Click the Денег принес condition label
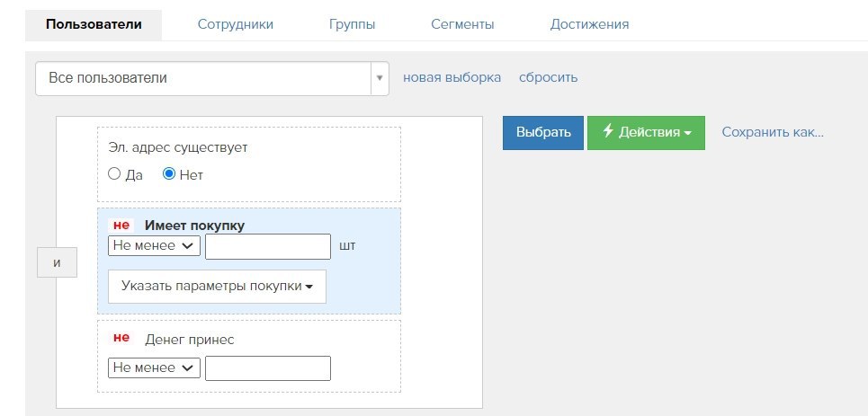Screen dimensions: 868x416 point(189,340)
